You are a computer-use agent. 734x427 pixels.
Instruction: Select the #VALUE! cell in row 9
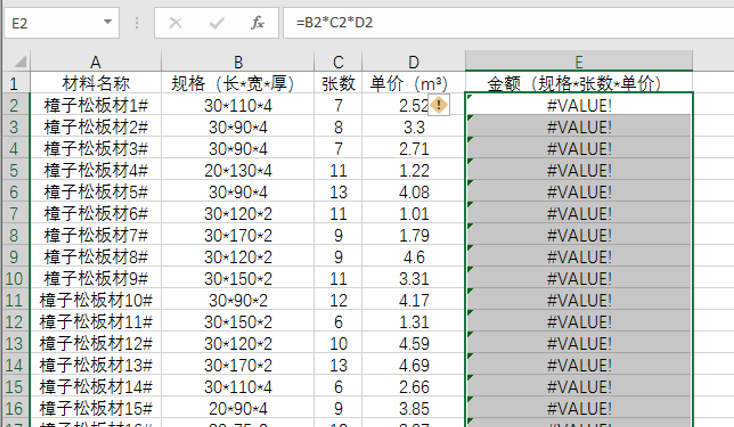coord(579,257)
